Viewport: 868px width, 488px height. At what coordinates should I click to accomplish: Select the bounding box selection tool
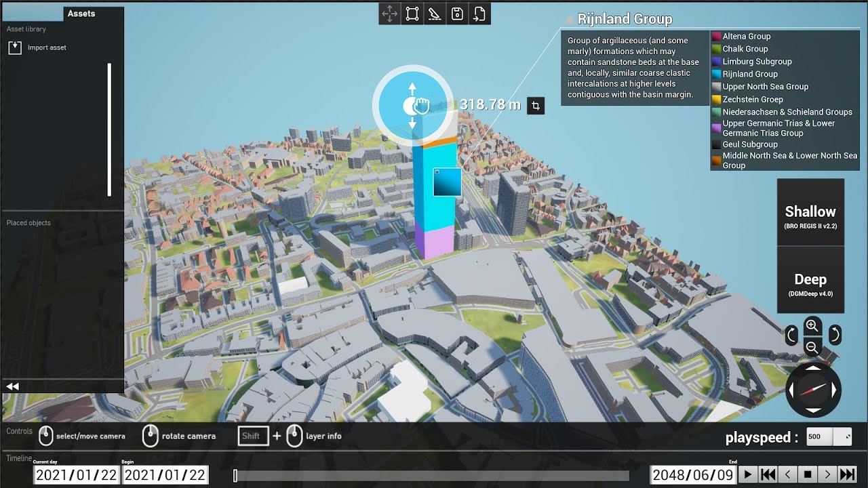point(412,14)
